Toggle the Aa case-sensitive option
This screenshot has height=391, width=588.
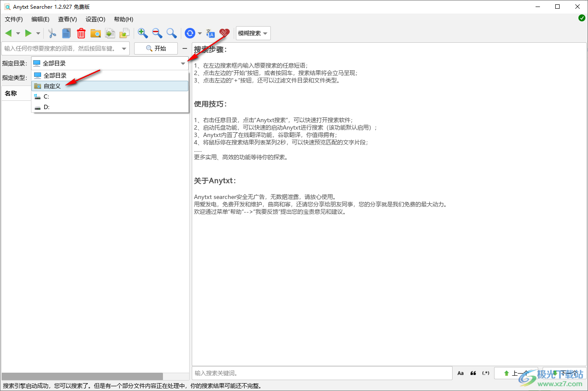pos(460,373)
